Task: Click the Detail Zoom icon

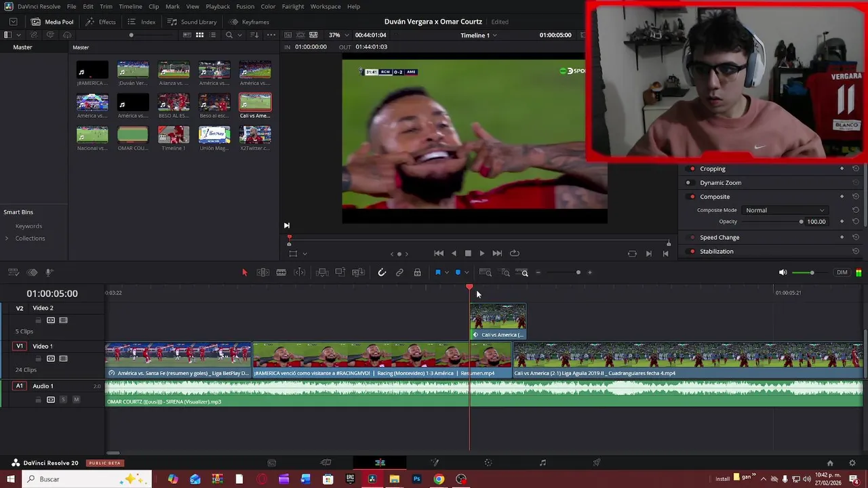Action: 505,272
